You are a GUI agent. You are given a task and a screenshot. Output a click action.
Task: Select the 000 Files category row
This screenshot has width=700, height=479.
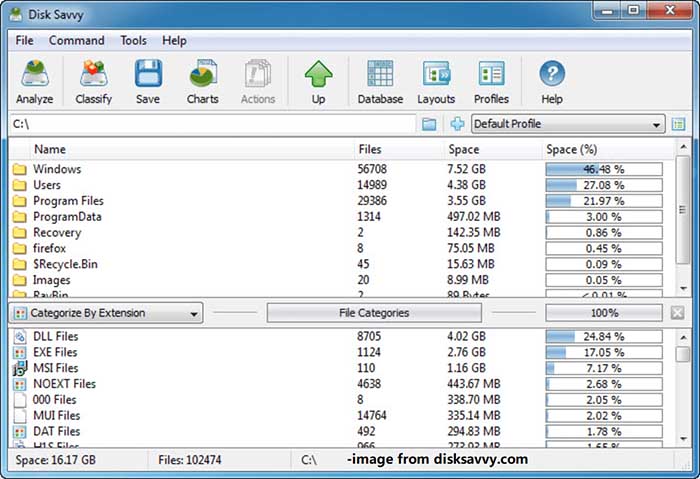click(338, 400)
